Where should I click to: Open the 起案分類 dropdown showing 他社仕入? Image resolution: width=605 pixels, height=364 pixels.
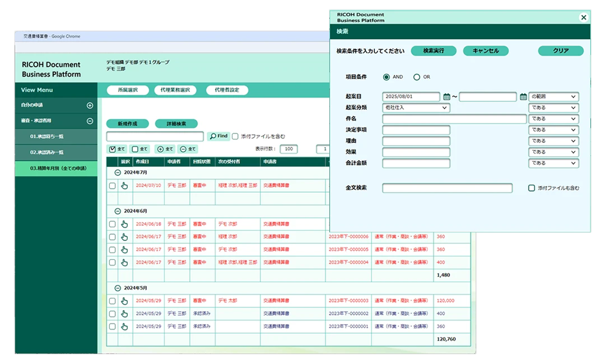(416, 108)
